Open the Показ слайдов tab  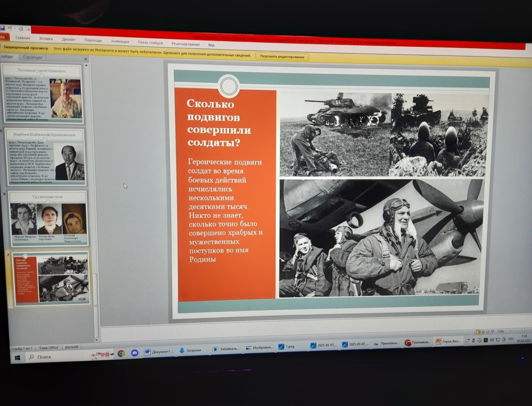150,43
